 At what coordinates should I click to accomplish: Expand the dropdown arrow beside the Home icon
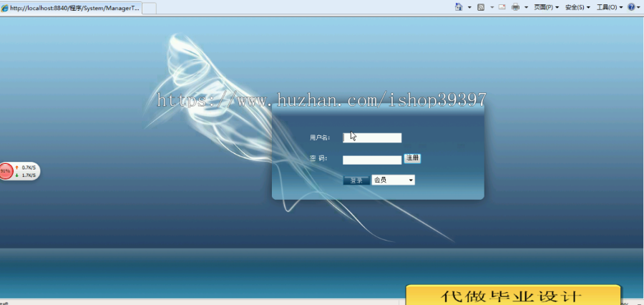469,7
